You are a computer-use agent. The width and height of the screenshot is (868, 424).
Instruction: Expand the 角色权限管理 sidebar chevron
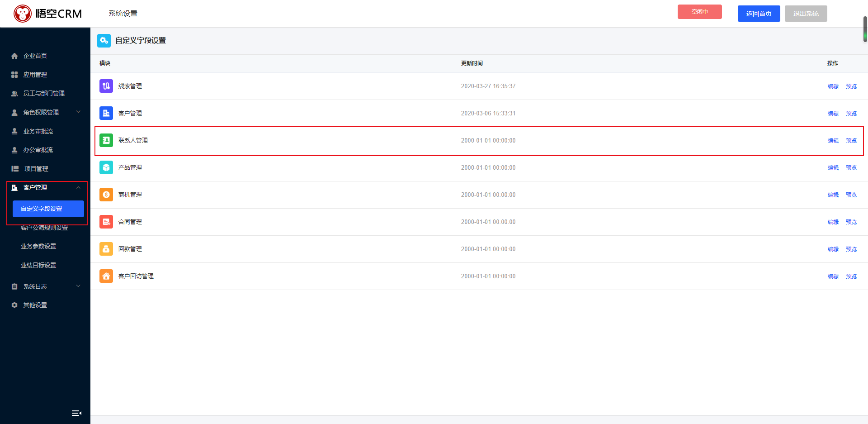[78, 112]
